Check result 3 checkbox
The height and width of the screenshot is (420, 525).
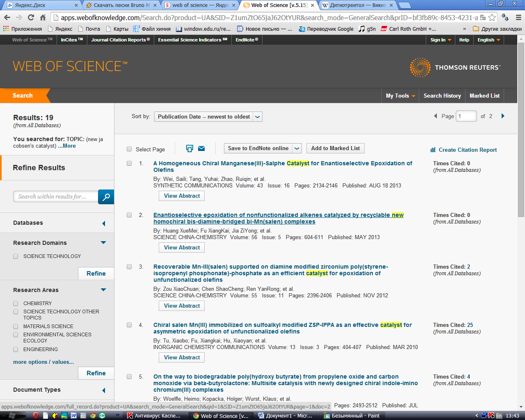[129, 267]
